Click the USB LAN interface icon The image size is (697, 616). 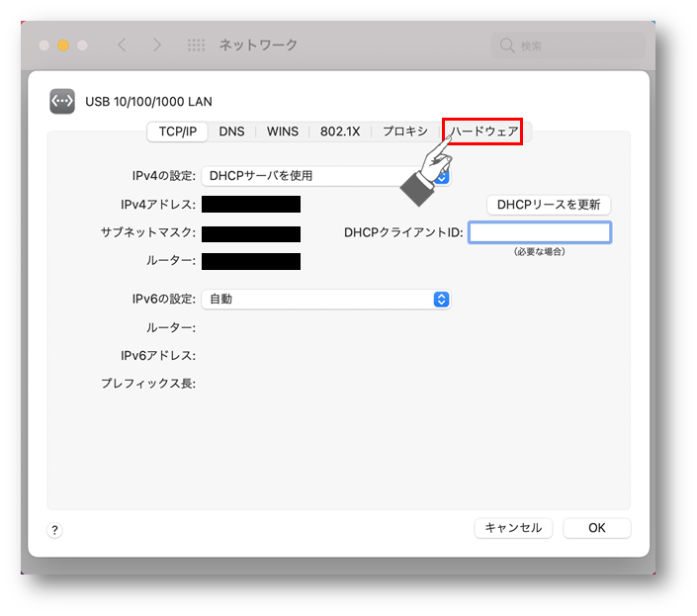tap(62, 101)
